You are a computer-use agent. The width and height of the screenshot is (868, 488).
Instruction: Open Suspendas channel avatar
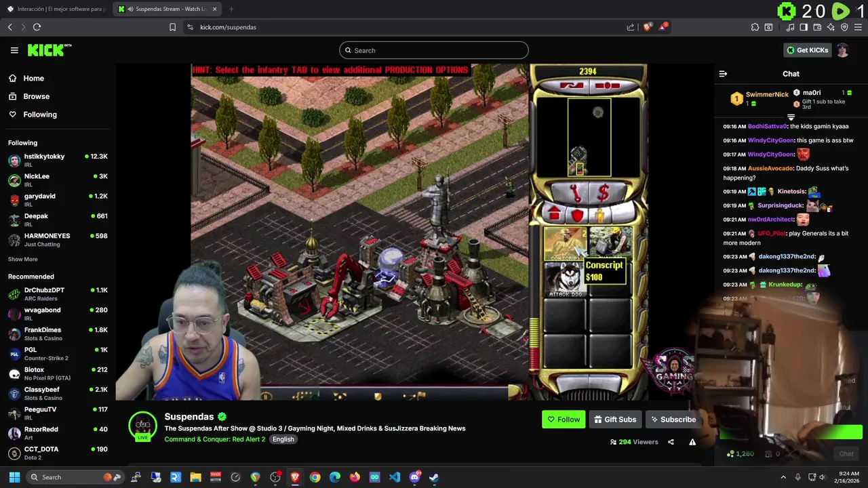[x=143, y=426]
